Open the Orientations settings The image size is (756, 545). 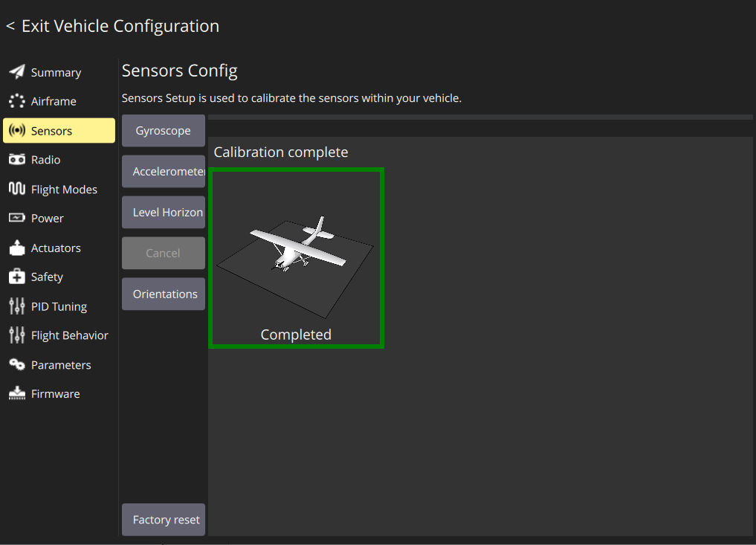(163, 294)
